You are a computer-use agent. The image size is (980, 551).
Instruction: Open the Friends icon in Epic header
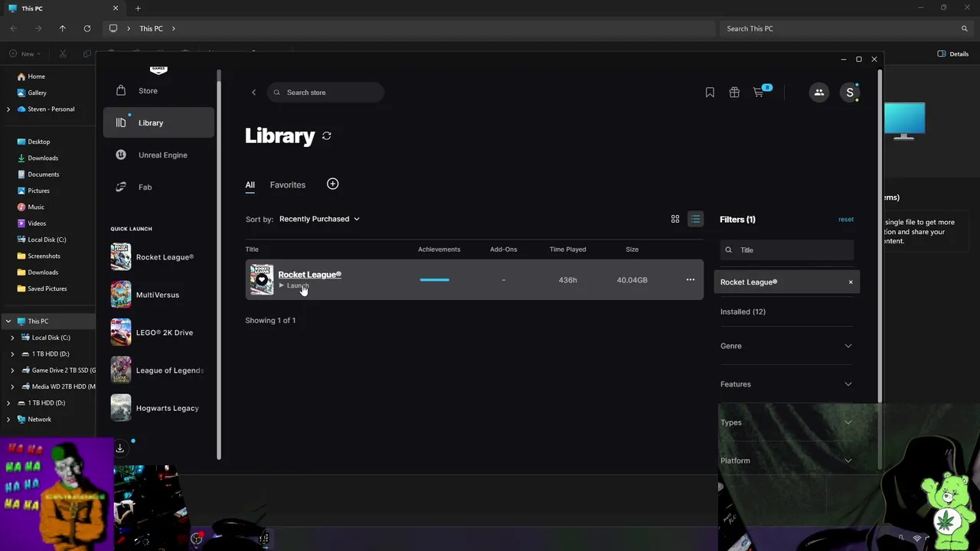pyautogui.click(x=818, y=93)
